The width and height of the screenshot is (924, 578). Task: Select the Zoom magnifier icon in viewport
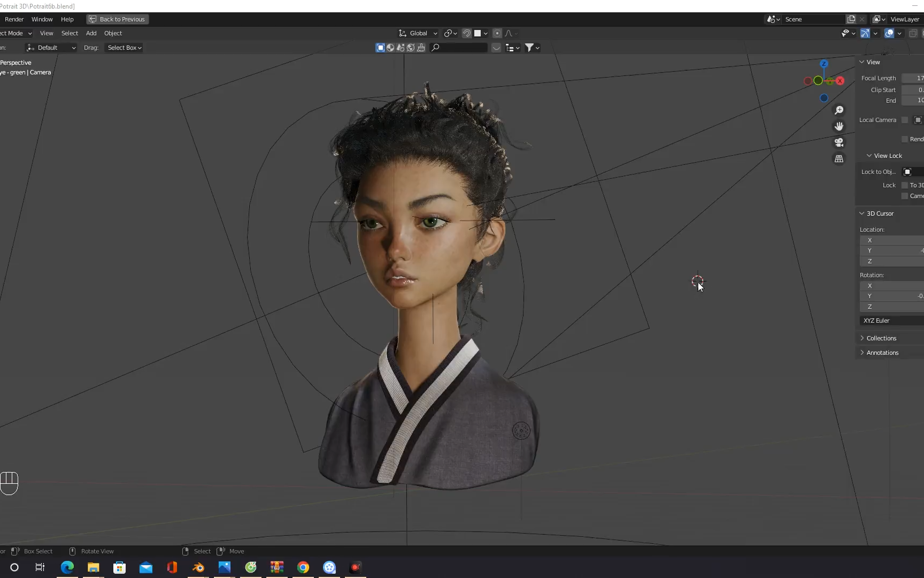pos(839,110)
